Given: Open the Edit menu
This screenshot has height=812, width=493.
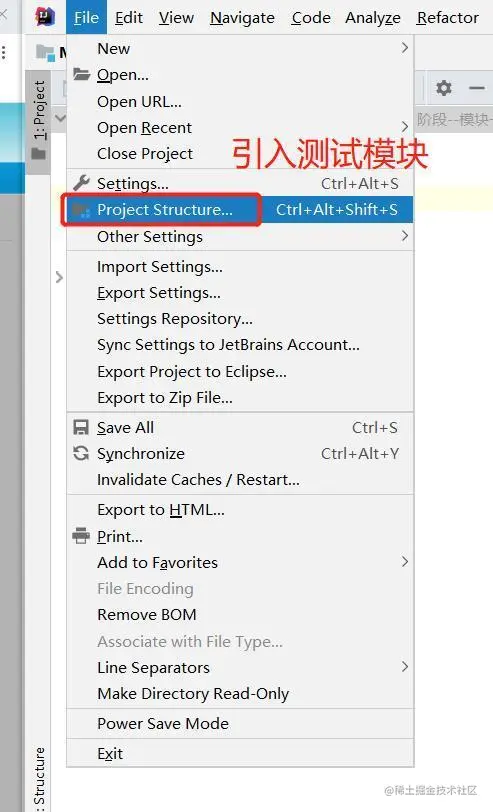Looking at the screenshot, I should click(128, 18).
